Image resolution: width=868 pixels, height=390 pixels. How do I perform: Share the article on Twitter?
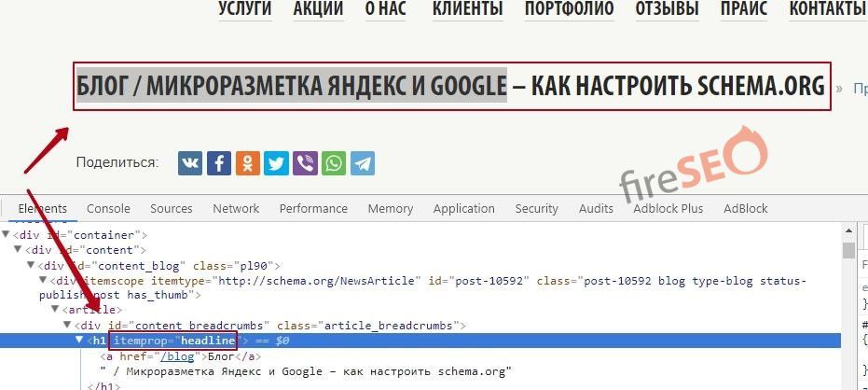tap(276, 163)
